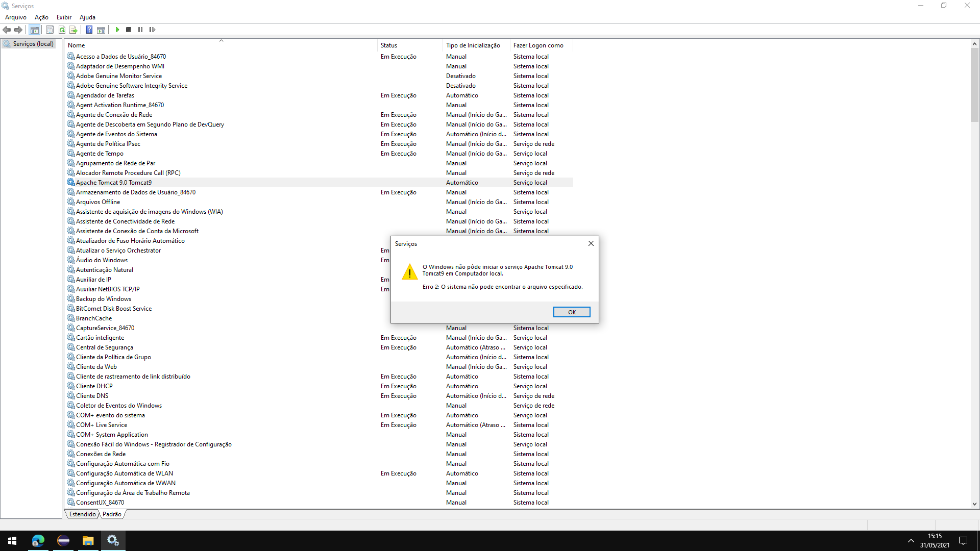Open the Arquivo menu
The image size is (980, 551).
(16, 17)
